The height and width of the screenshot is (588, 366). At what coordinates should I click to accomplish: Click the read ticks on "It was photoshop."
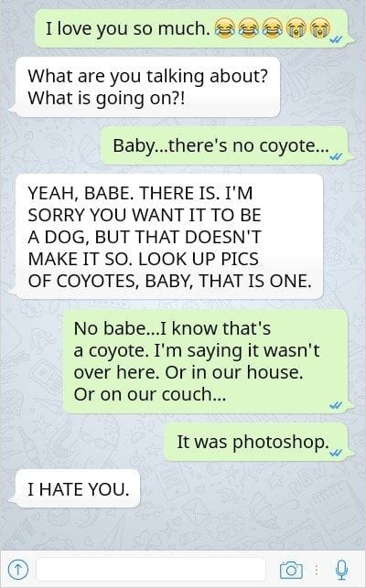click(x=335, y=453)
